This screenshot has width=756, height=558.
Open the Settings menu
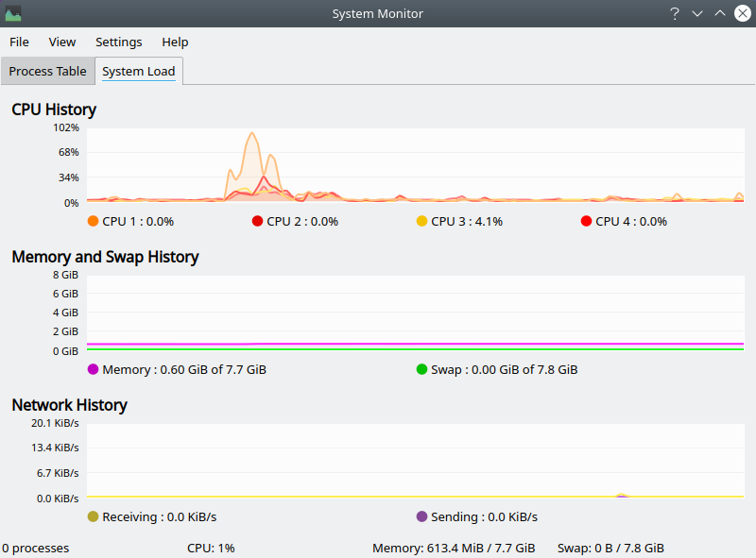click(x=119, y=42)
